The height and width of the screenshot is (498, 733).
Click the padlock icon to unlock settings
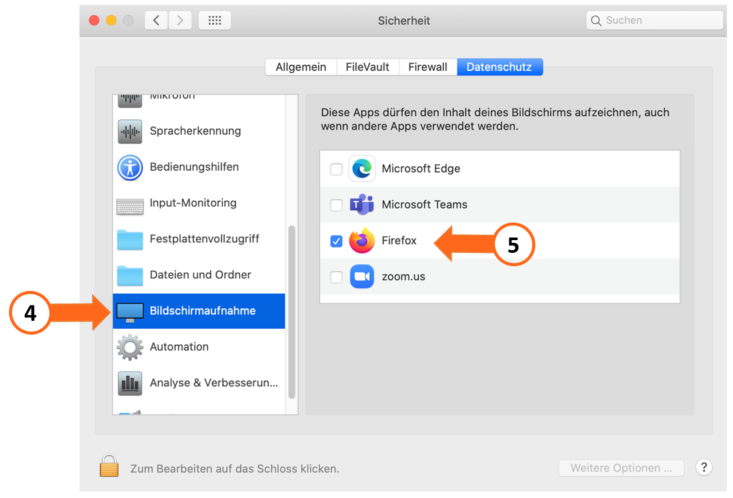coord(109,466)
